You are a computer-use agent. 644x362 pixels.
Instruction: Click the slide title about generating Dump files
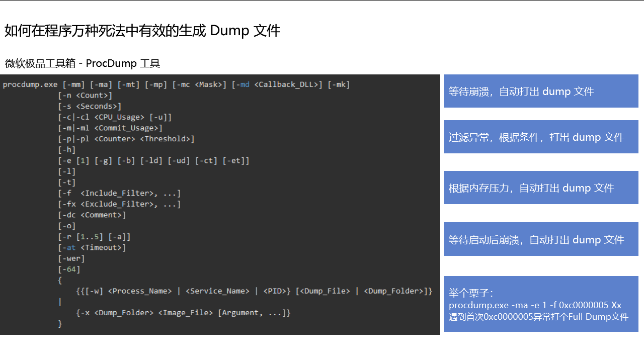[x=142, y=31]
